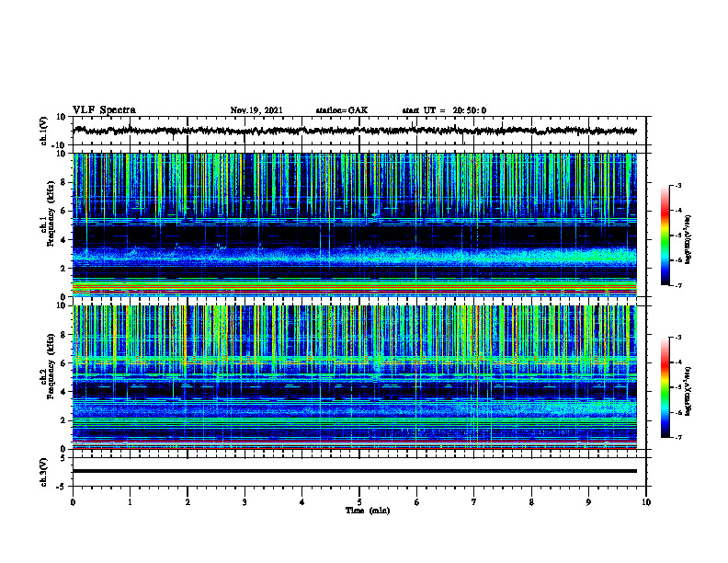728x563 pixels.
Task: Click the "ch.3(V)" axis label
Action: (x=44, y=472)
